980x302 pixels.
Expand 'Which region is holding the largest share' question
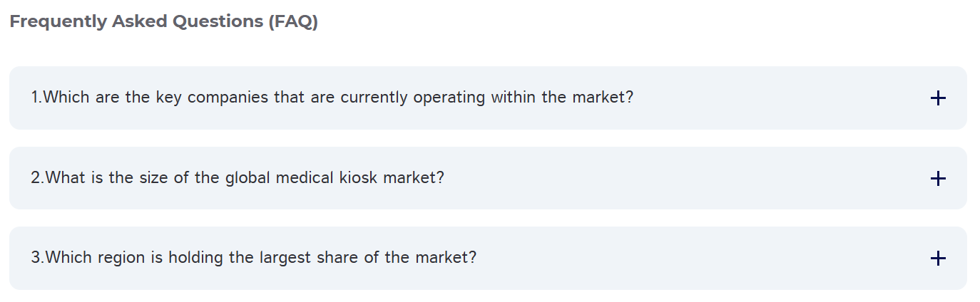pyautogui.click(x=488, y=258)
